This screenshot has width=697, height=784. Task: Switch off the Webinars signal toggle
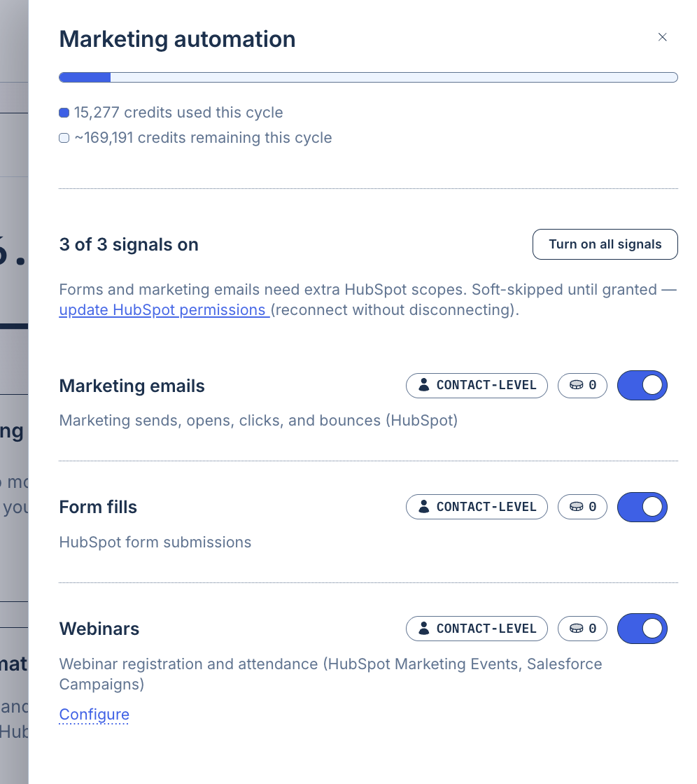coord(642,629)
